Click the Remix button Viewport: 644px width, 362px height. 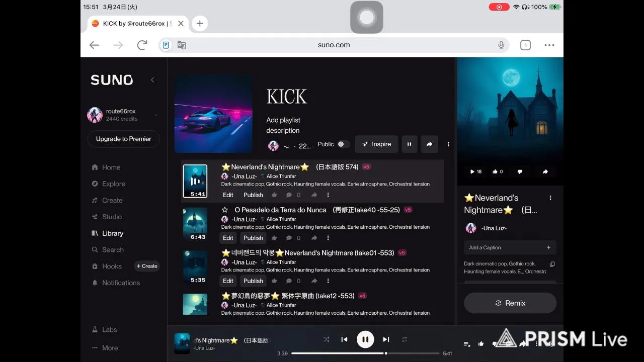[510, 303]
